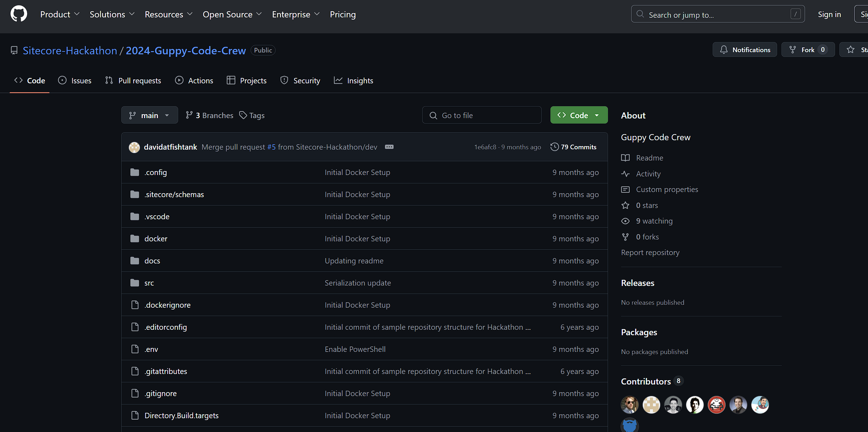The image size is (868, 432).
Task: Switch to the Pull requests tab
Action: tap(133, 80)
